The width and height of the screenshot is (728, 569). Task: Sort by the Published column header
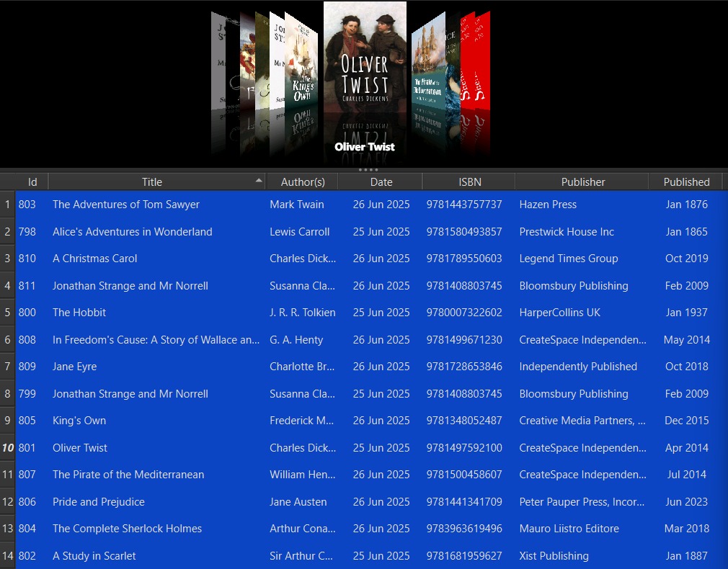[686, 182]
